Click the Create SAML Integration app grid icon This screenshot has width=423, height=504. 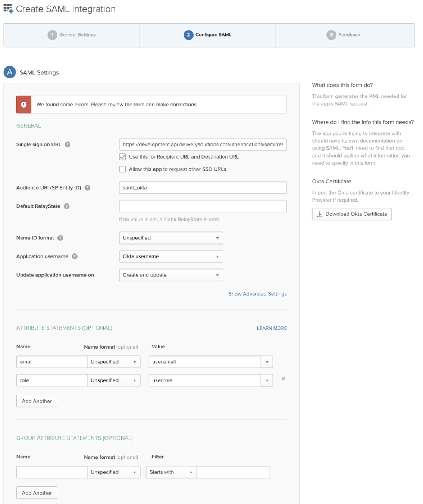8,9
